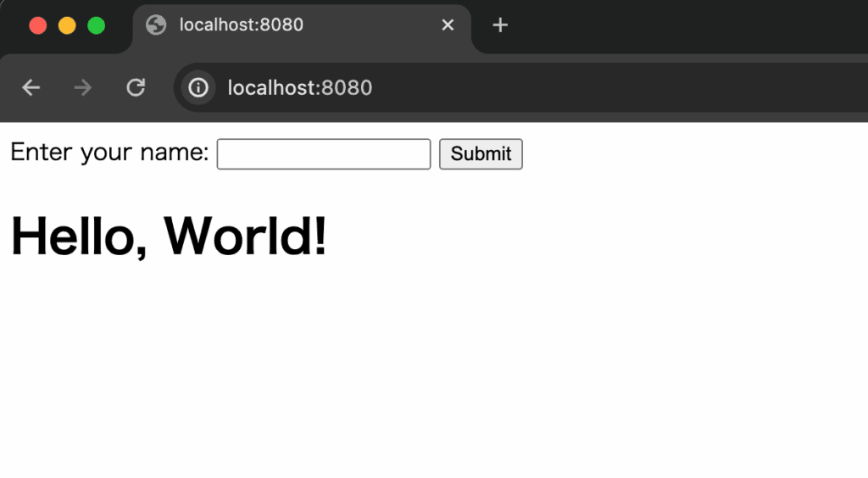Open a new tab with plus button
The image size is (868, 478).
(x=500, y=25)
